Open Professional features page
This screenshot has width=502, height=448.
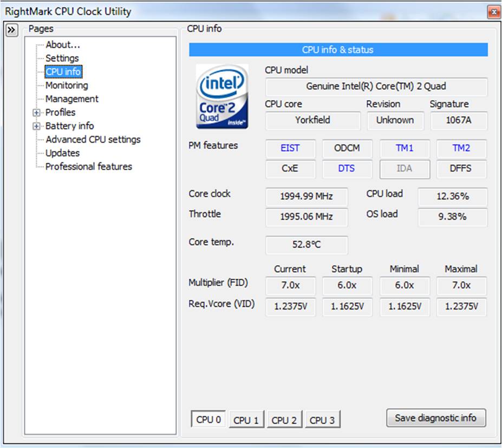pyautogui.click(x=89, y=166)
